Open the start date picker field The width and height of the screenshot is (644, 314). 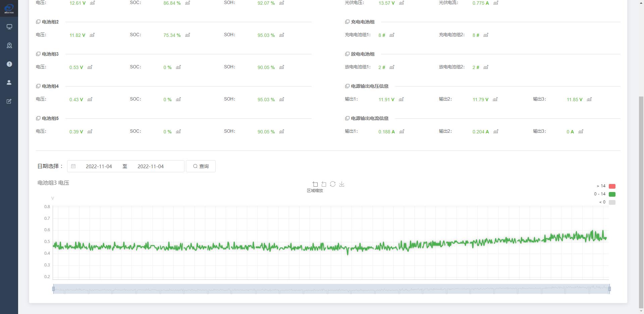pyautogui.click(x=99, y=167)
